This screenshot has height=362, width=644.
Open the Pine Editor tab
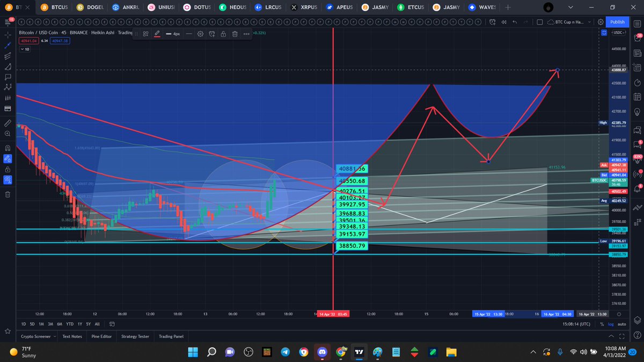pyautogui.click(x=101, y=336)
